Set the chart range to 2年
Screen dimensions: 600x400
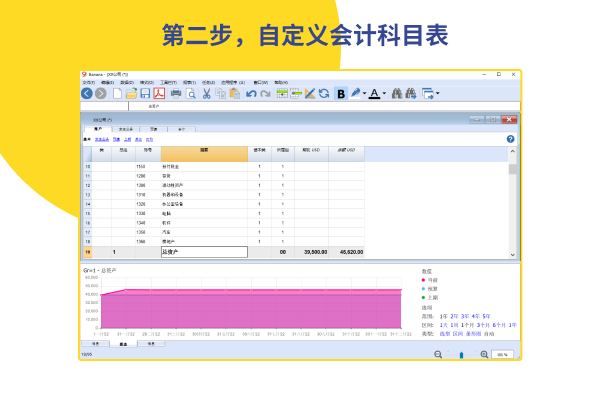point(454,317)
